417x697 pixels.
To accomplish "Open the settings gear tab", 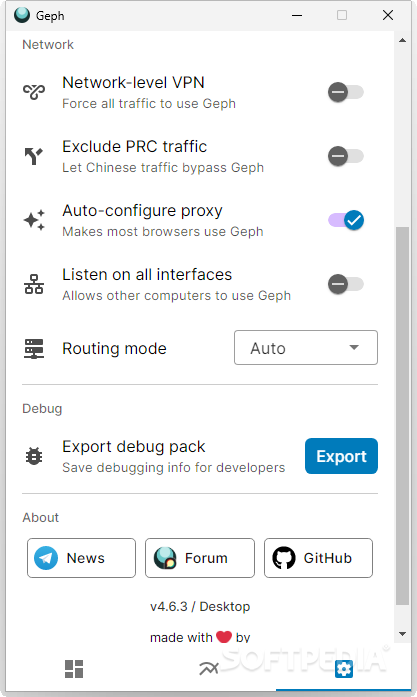I will coord(344,669).
